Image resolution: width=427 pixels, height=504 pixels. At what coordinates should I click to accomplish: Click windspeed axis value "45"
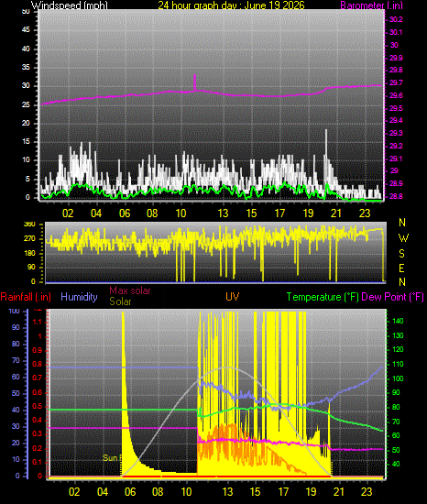point(26,30)
